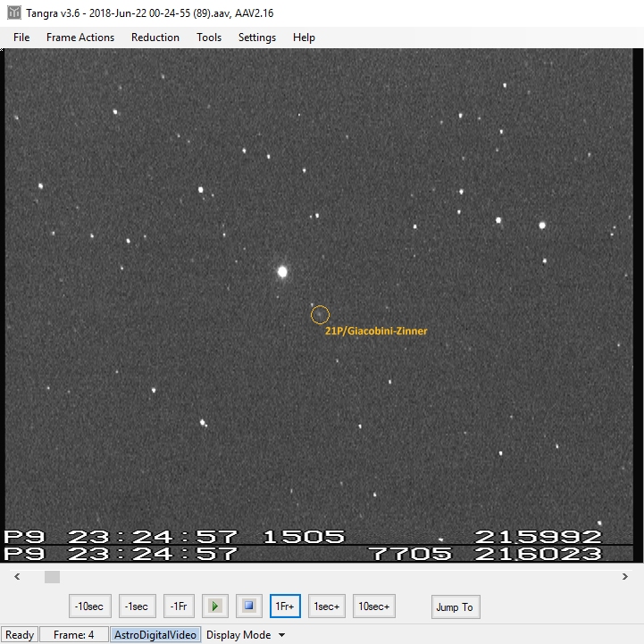Step back using the -1sec button

[x=138, y=606]
